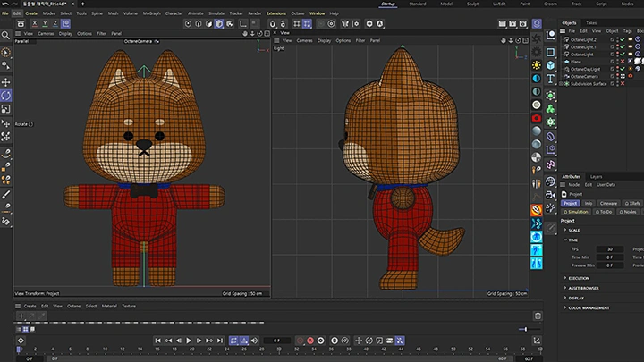
Task: Switch to the Sculpt layout tab
Action: coord(473,4)
